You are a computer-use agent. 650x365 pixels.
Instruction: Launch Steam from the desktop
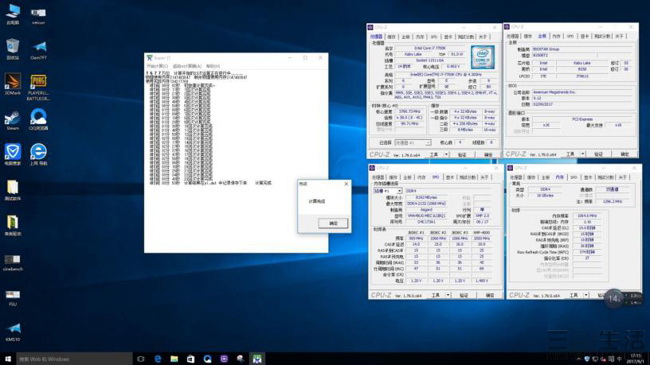[x=12, y=120]
